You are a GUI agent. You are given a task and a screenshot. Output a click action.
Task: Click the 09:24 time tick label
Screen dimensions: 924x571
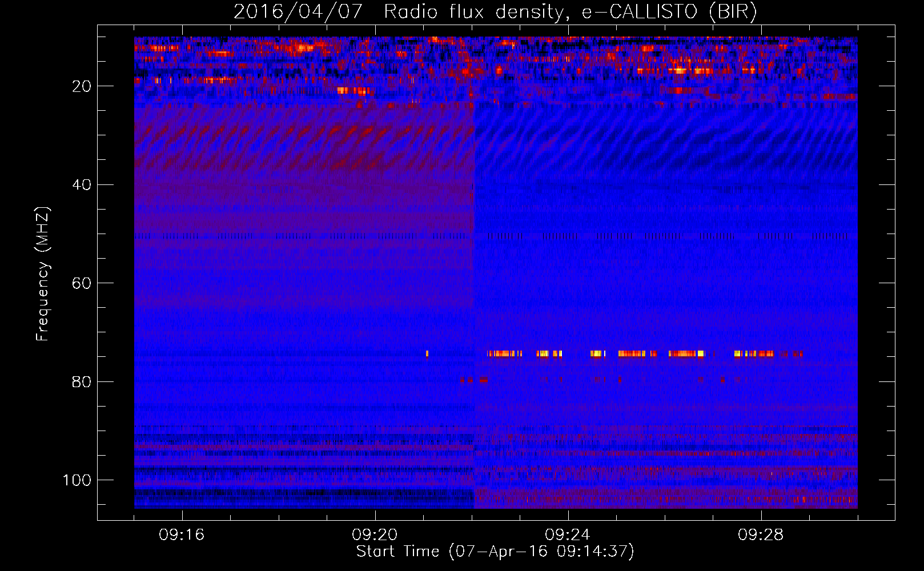568,535
